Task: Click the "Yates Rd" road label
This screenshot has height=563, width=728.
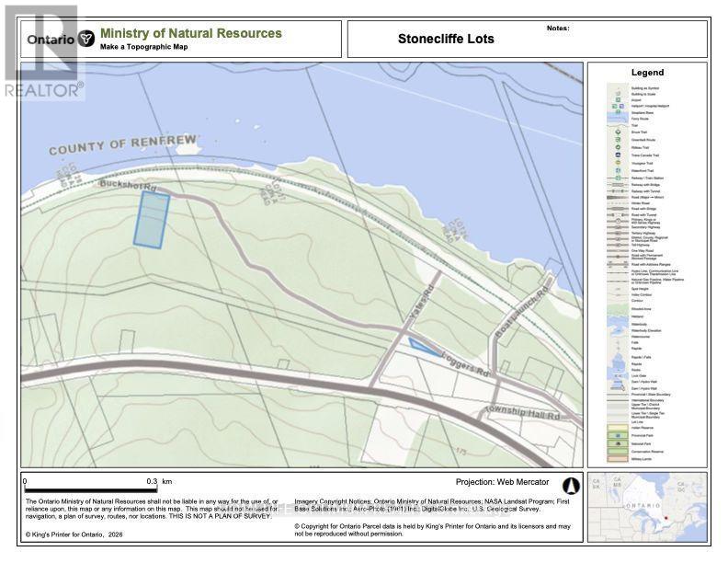Action: click(421, 303)
